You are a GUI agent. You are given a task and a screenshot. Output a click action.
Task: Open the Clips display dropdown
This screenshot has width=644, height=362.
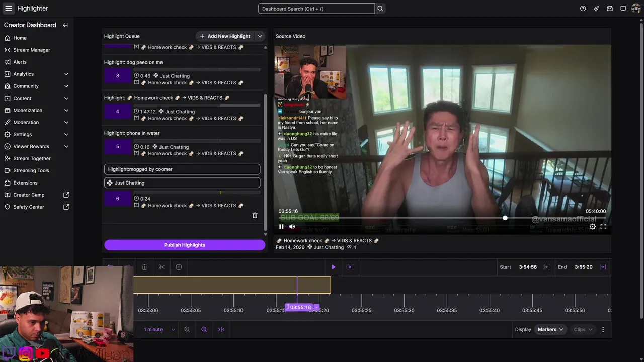[x=583, y=329]
